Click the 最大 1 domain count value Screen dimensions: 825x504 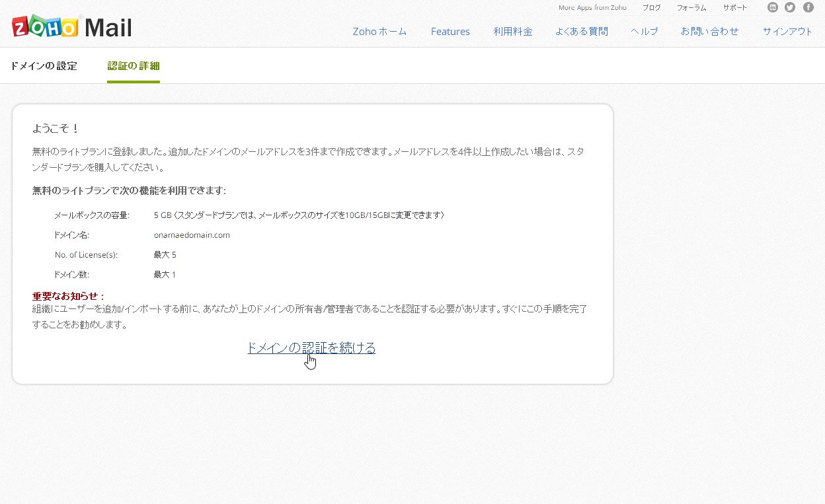coord(165,275)
